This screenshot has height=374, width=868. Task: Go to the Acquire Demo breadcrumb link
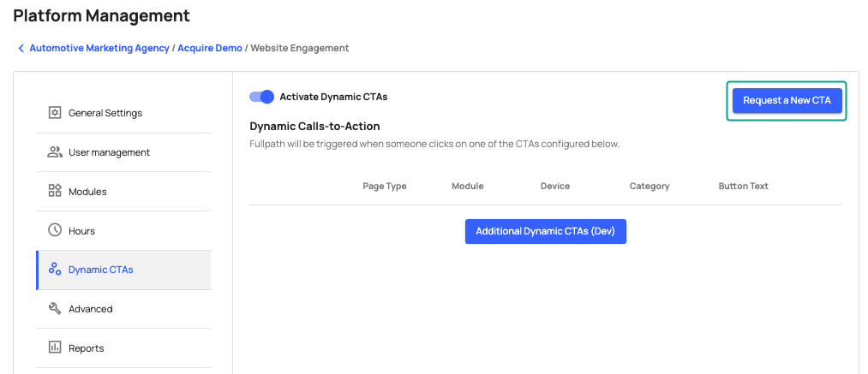coord(210,49)
